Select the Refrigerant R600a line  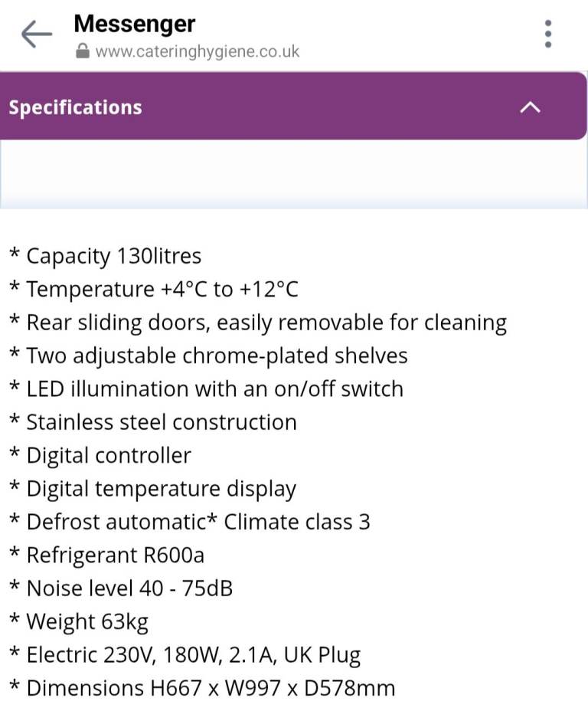coord(106,555)
